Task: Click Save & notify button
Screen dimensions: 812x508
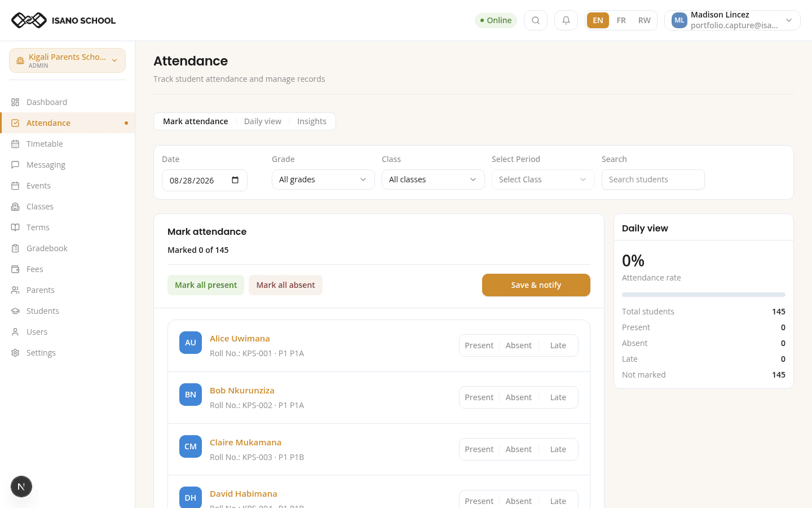Action: point(536,285)
